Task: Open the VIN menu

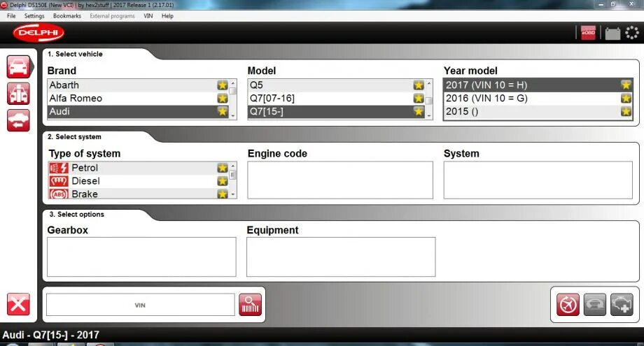Action: pos(148,16)
